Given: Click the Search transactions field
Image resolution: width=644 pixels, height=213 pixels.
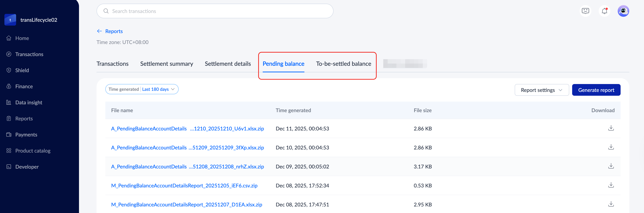Looking at the screenshot, I should point(215,11).
